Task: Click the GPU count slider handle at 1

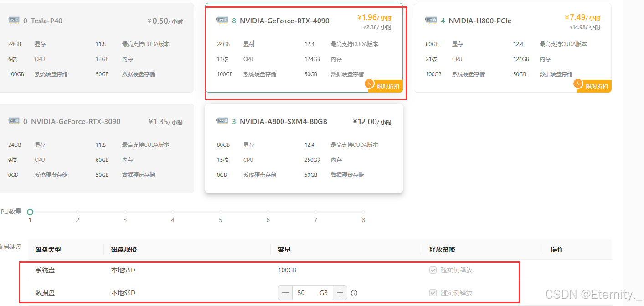Action: [x=30, y=212]
